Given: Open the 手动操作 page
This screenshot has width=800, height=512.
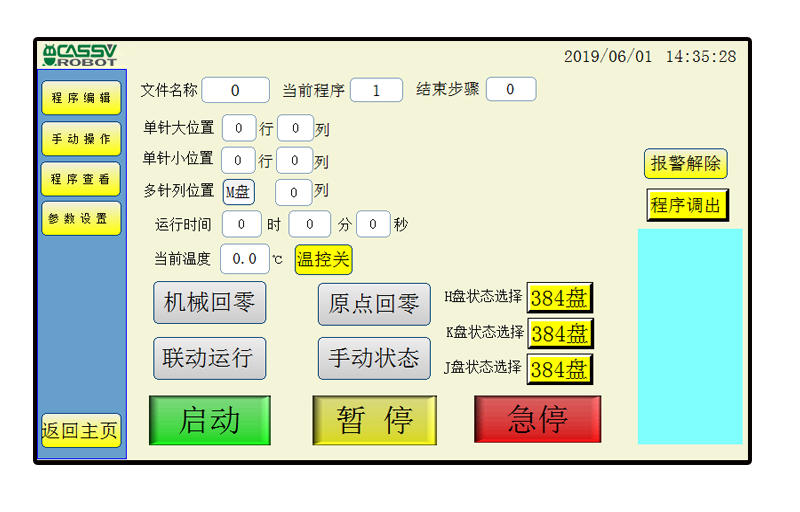Looking at the screenshot, I should coord(81,138).
